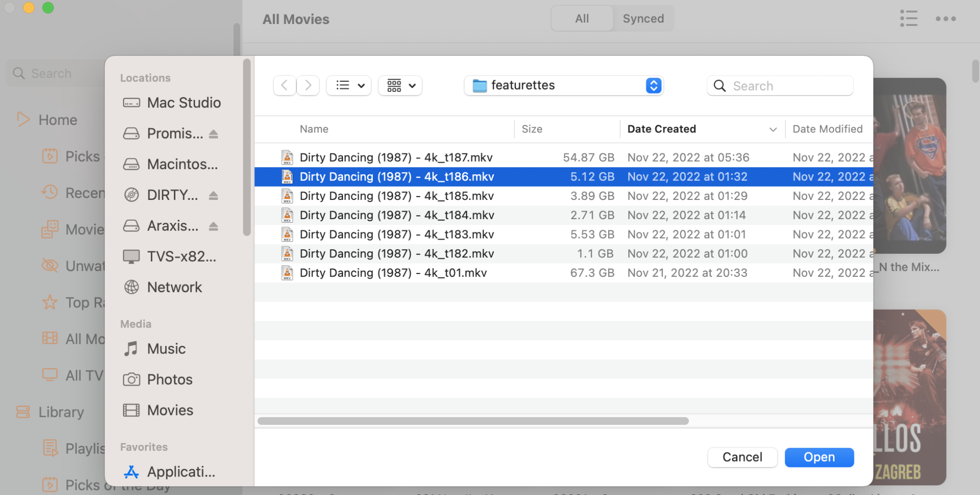Select Dirty Dancing 4k_t185.mkv file
The image size is (980, 495).
[563, 196]
